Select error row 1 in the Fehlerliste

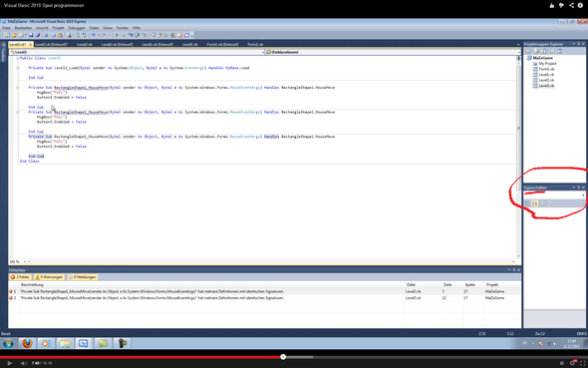264,291
